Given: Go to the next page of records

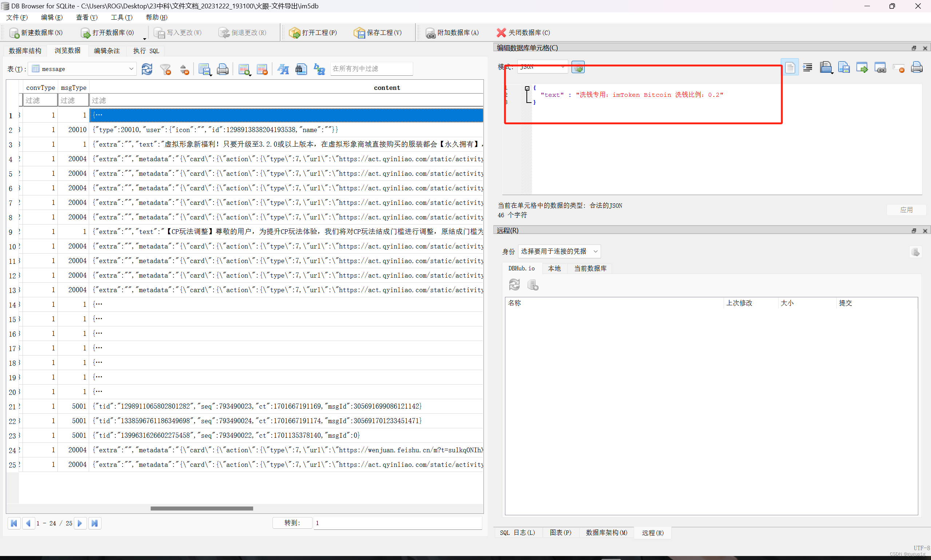Looking at the screenshot, I should [x=80, y=523].
